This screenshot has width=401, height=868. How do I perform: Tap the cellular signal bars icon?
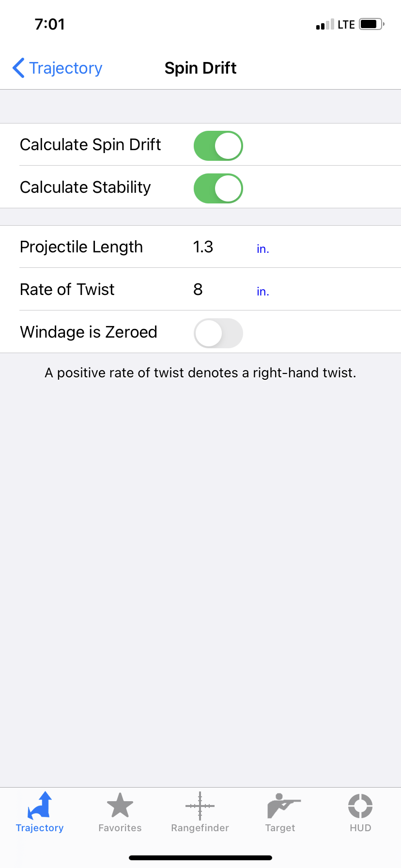coord(325,24)
